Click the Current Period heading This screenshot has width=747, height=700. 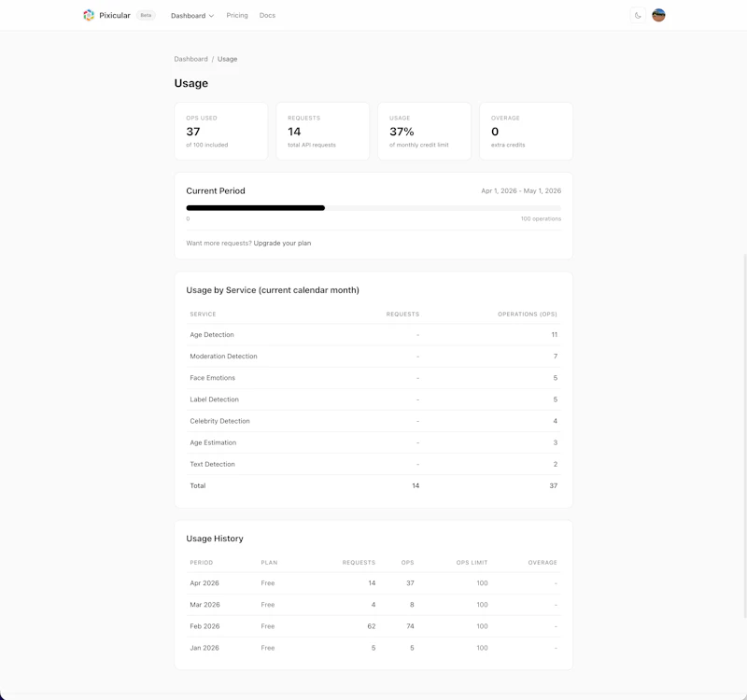click(x=216, y=191)
